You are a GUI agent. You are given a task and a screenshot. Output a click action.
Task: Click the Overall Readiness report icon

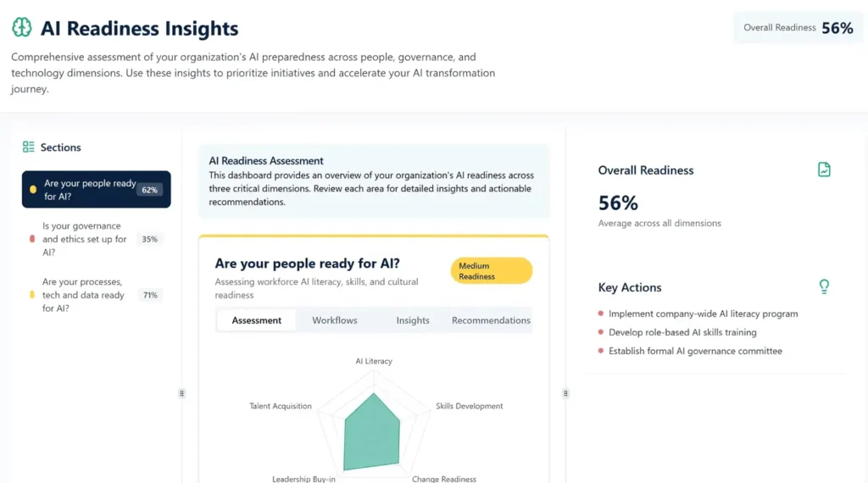[824, 169]
